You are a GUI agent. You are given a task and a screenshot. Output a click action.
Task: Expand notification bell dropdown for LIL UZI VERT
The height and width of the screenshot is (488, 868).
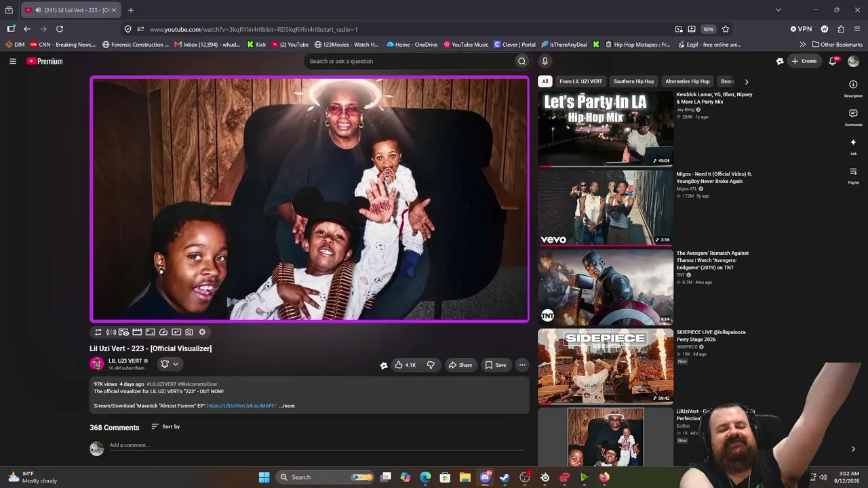coord(170,364)
